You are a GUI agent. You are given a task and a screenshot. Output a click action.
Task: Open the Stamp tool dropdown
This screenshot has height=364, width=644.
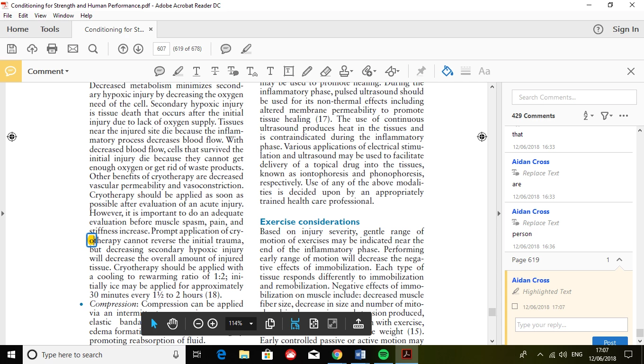coord(346,71)
